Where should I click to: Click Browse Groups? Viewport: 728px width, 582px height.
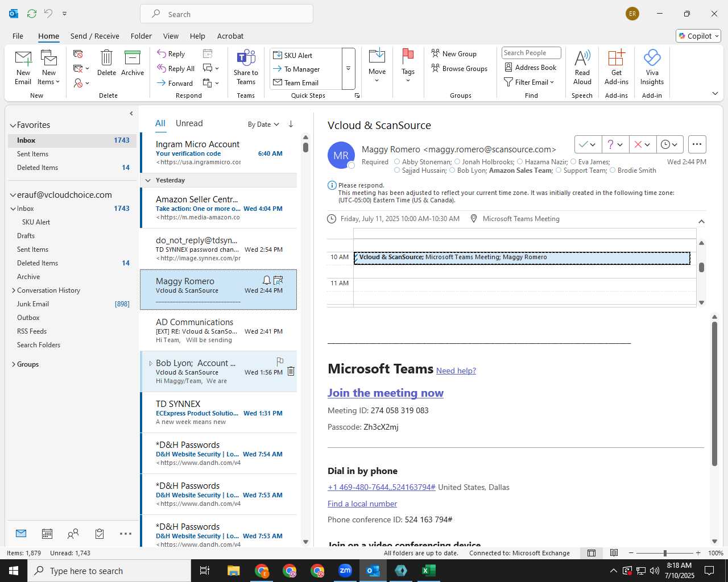tap(460, 68)
